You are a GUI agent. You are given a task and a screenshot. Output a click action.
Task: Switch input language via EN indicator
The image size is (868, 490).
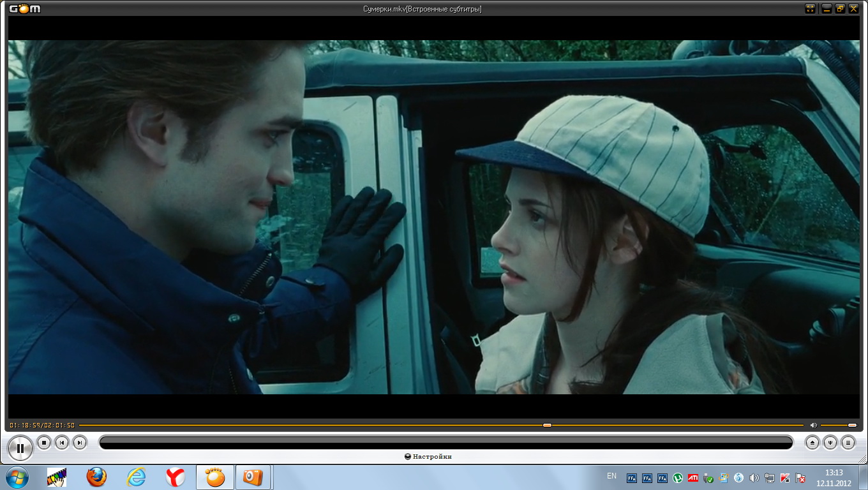pos(611,476)
